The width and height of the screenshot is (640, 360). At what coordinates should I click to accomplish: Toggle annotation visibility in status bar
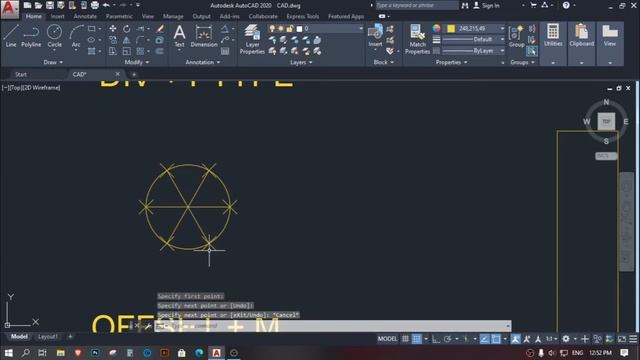point(515,339)
